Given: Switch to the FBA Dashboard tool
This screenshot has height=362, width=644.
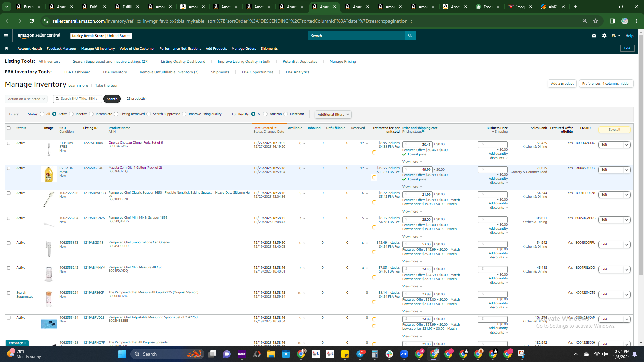Looking at the screenshot, I should pyautogui.click(x=77, y=72).
